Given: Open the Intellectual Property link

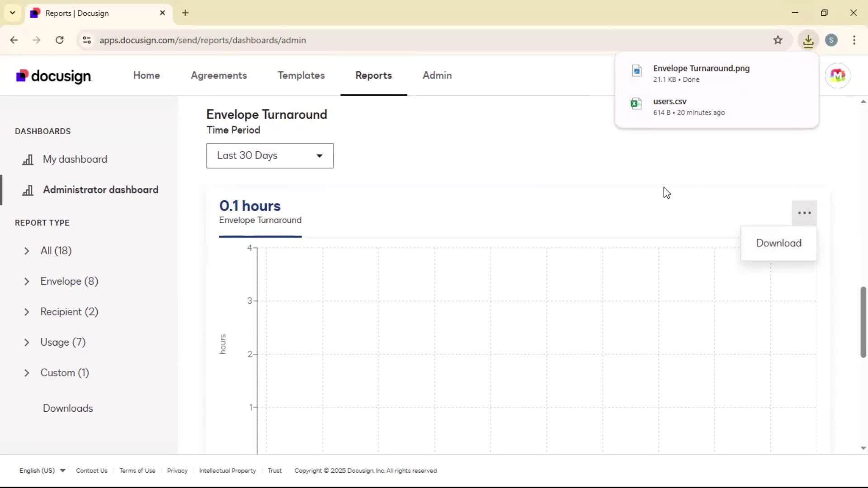Looking at the screenshot, I should (227, 470).
